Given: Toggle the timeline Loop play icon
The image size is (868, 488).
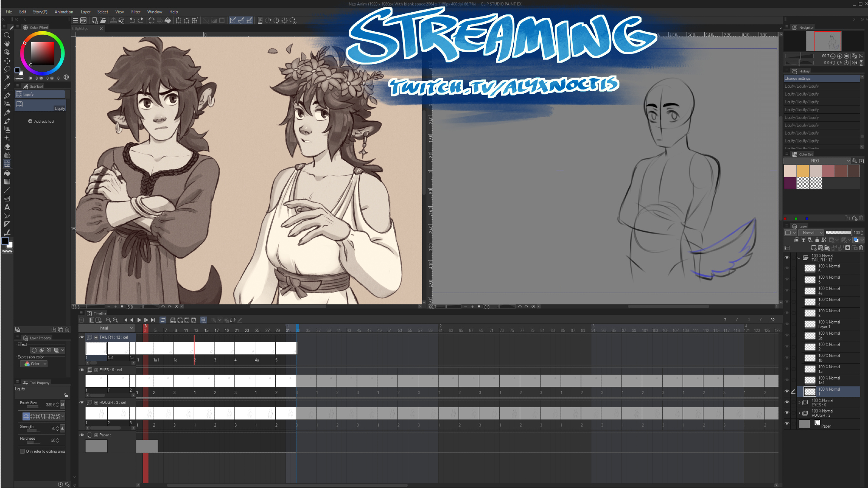Looking at the screenshot, I should point(163,320).
